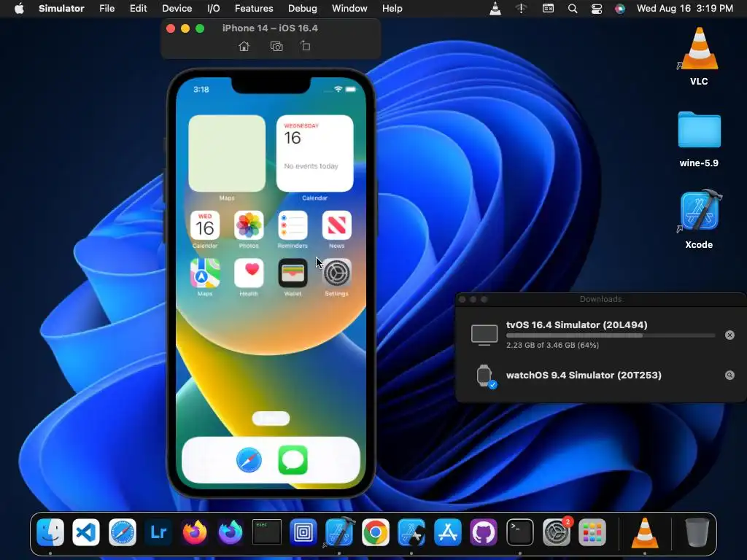The image size is (747, 560).
Task: Open Safari from the macOS Dock
Action: click(x=123, y=532)
